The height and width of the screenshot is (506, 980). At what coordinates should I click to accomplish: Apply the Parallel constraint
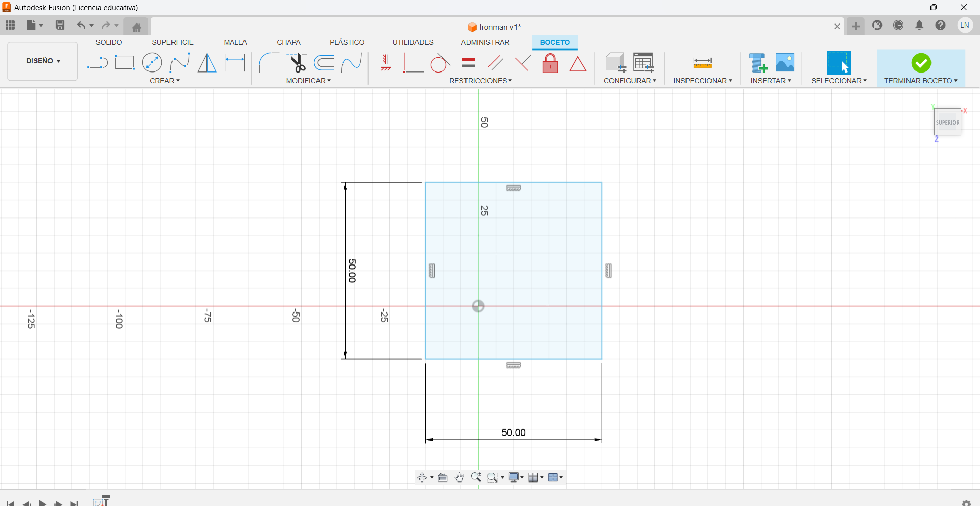click(495, 63)
